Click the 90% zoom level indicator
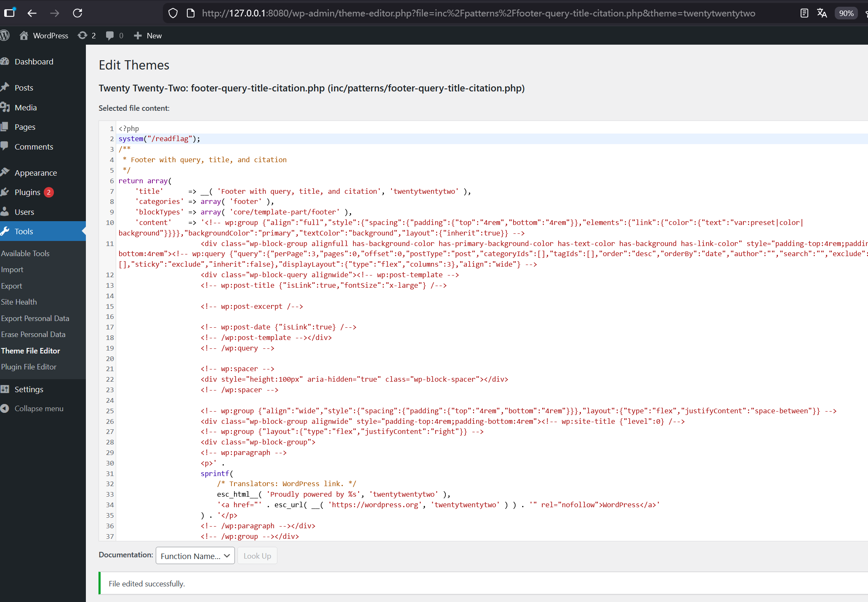868x602 pixels. [x=846, y=13]
